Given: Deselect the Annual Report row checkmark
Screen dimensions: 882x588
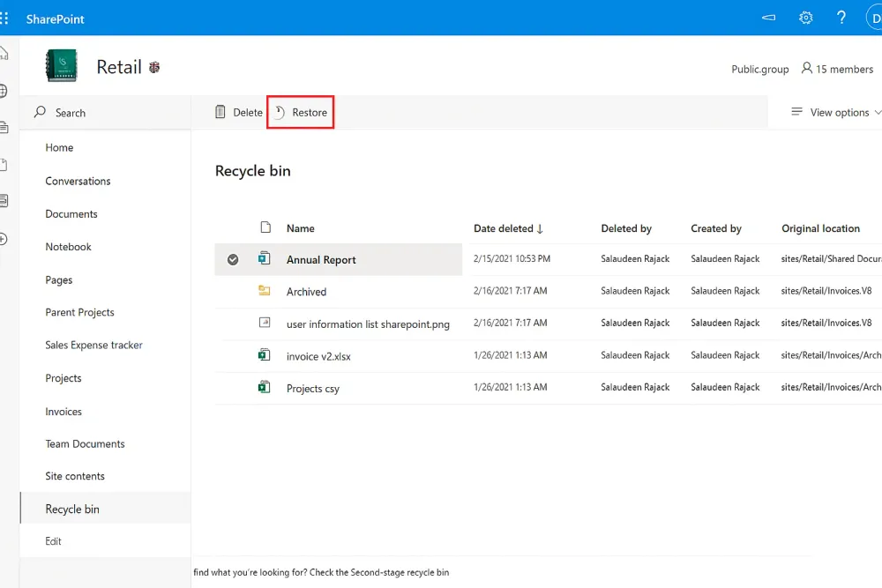Looking at the screenshot, I should [232, 259].
